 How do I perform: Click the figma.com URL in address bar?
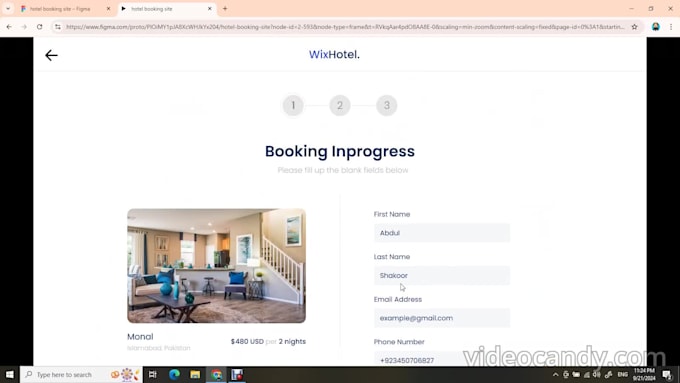click(345, 27)
